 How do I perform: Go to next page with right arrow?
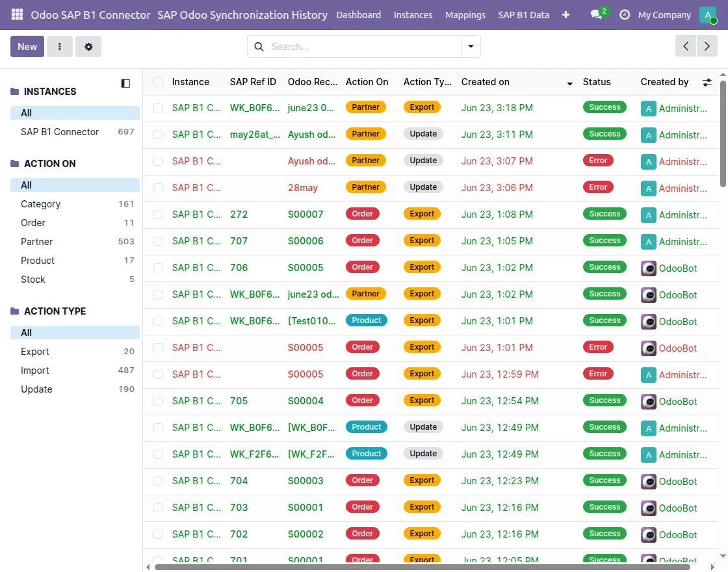pos(707,46)
